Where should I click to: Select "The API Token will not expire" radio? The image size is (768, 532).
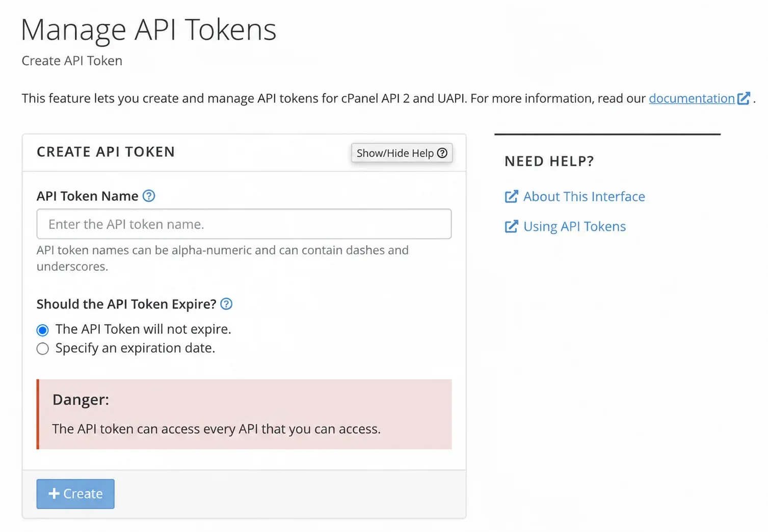43,330
